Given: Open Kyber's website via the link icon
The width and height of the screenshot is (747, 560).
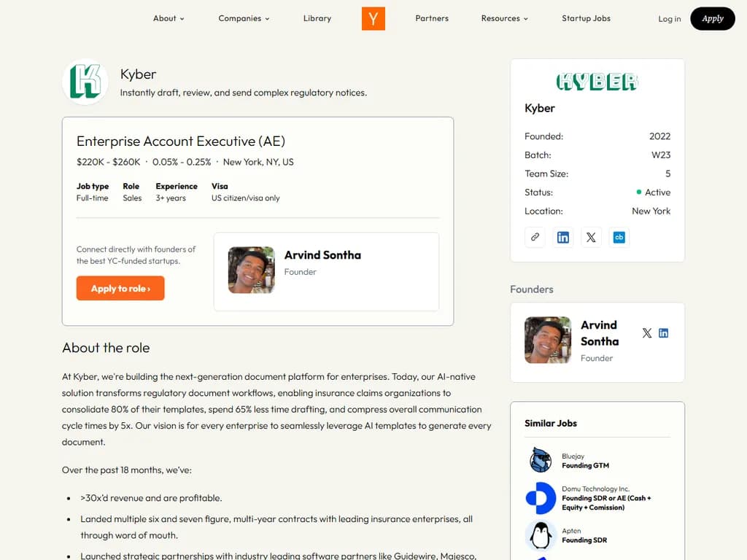Looking at the screenshot, I should (x=535, y=237).
